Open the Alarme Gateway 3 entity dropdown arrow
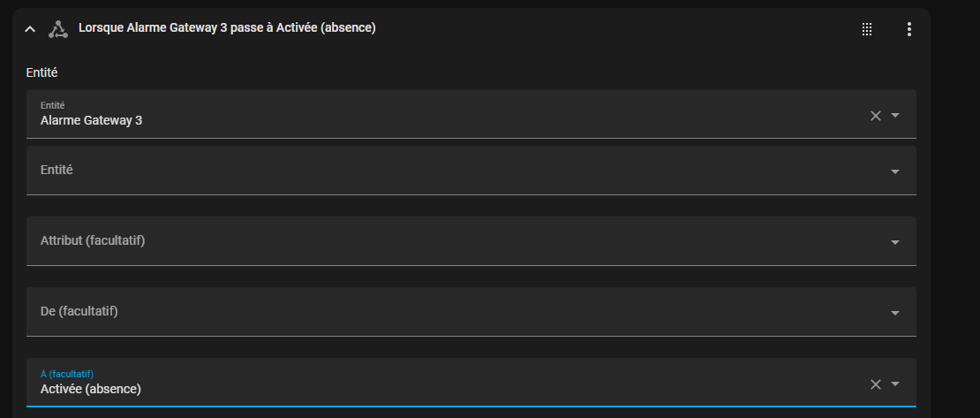 pyautogui.click(x=895, y=115)
